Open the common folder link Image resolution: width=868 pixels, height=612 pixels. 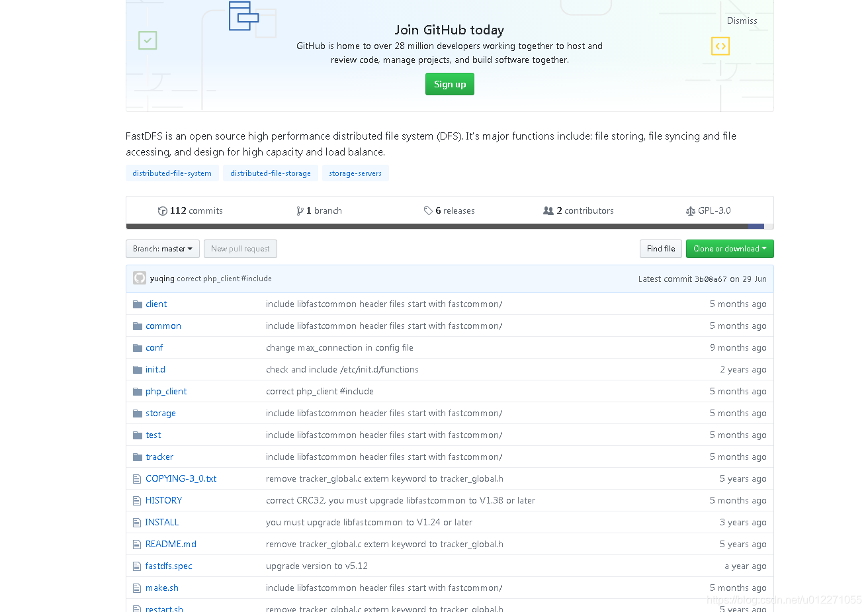163,326
